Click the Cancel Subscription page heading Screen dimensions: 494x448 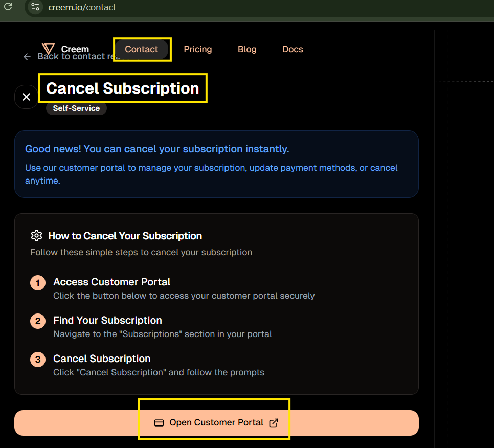[123, 88]
